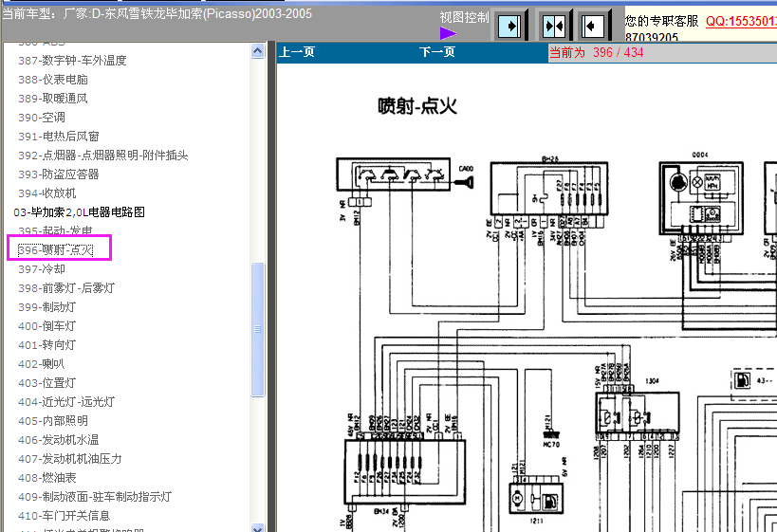Viewport: 777px width, 532px height.
Task: Open 393-防盗应答器
Action: click(59, 174)
